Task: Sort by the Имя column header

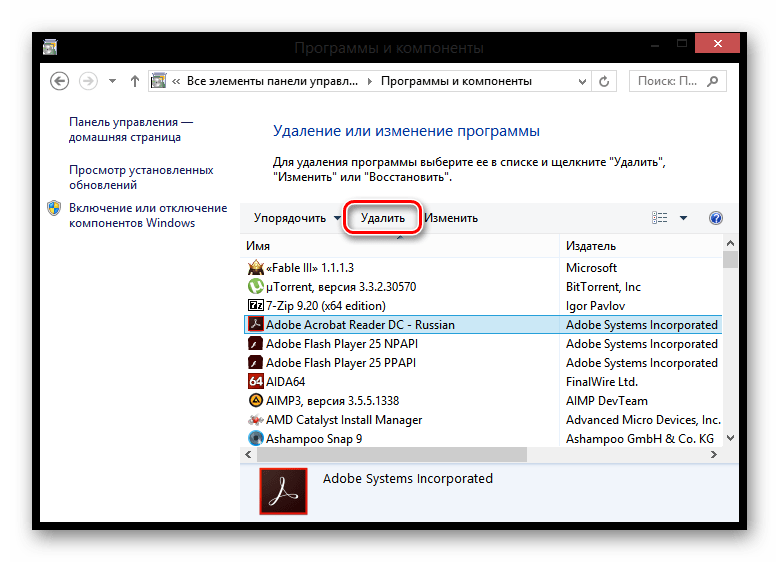Action: coord(401,245)
